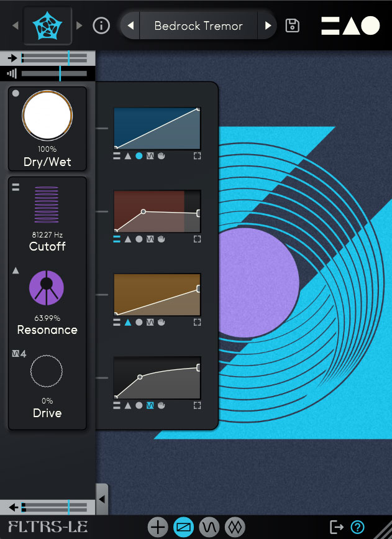The width and height of the screenshot is (392, 539).
Task: Select the envelope modulator icon in the bottom bar
Action: 183,527
